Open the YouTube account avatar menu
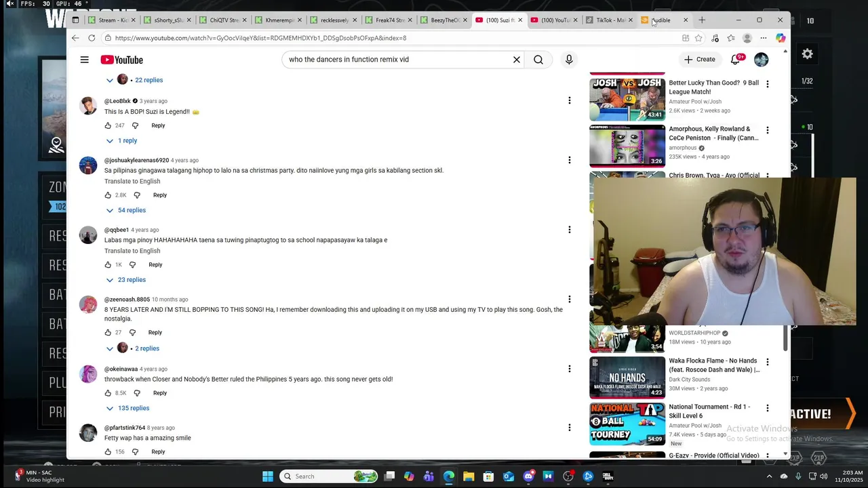 762,60
